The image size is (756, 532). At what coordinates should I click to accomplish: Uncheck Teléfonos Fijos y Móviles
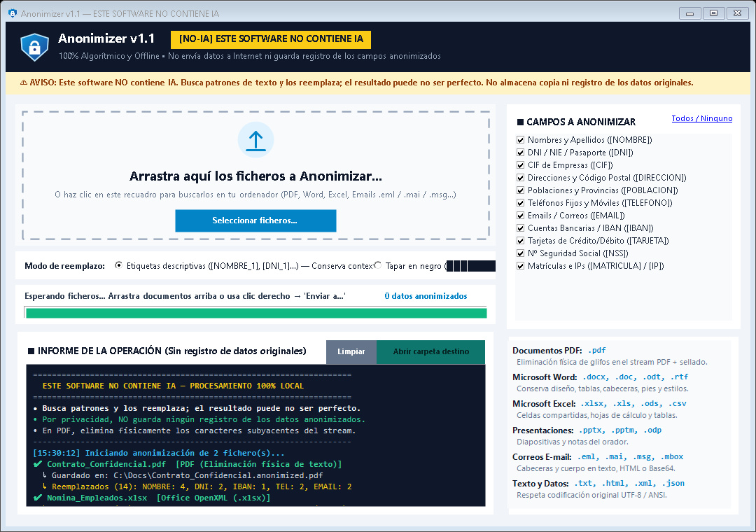tap(520, 202)
